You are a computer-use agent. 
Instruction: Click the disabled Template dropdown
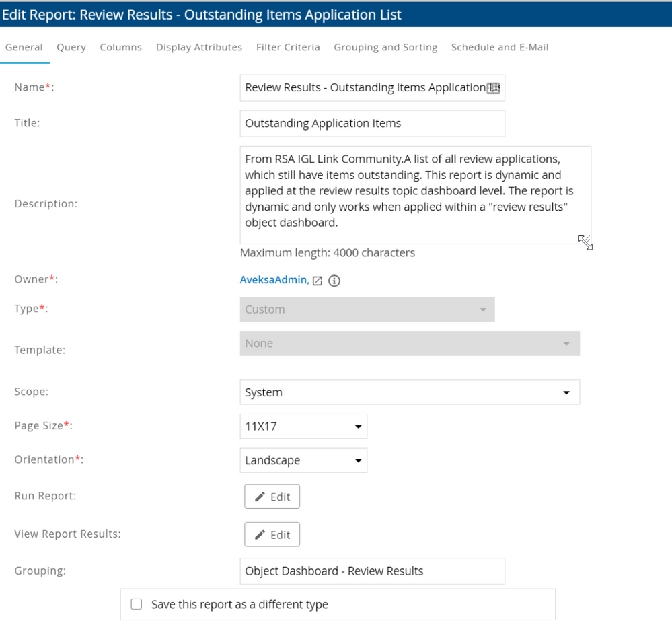tap(410, 344)
